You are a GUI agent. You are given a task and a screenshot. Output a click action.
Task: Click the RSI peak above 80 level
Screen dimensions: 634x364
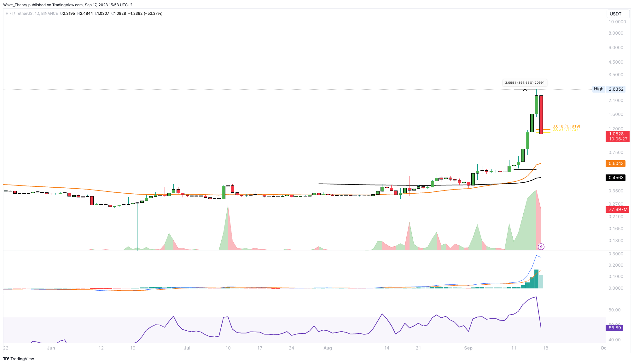(x=536, y=297)
